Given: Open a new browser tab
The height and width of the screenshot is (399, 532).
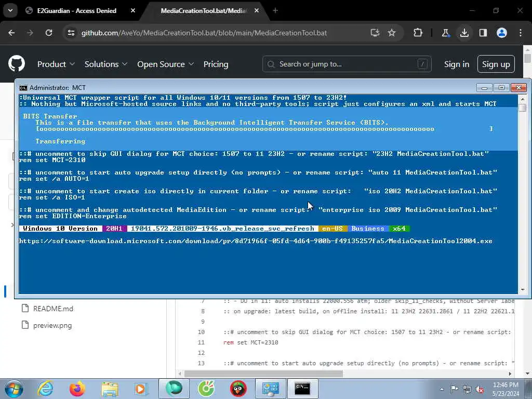Looking at the screenshot, I should [275, 10].
